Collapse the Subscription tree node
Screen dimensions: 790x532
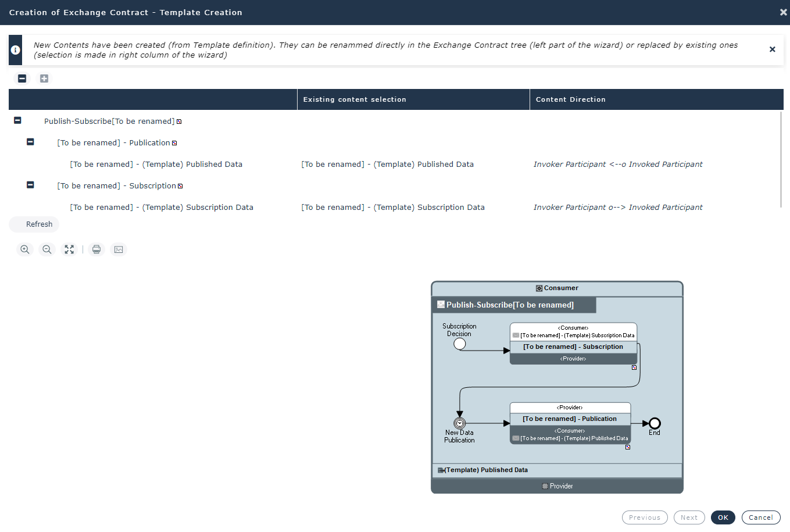[30, 185]
